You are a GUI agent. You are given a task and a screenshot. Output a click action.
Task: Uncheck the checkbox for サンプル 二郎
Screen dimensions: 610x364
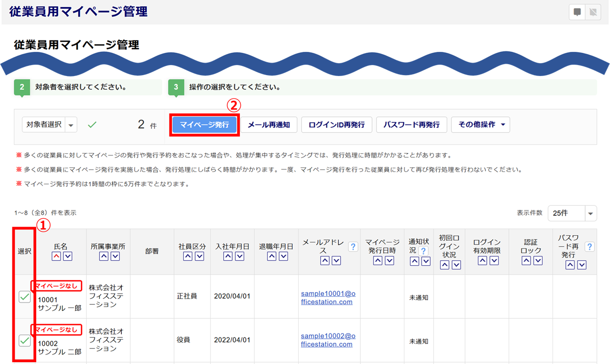click(x=24, y=341)
